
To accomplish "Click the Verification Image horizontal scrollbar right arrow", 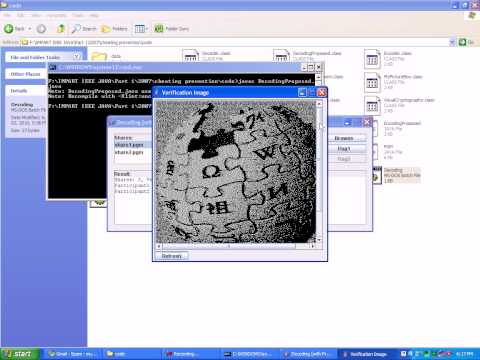I will pyautogui.click(x=313, y=246).
